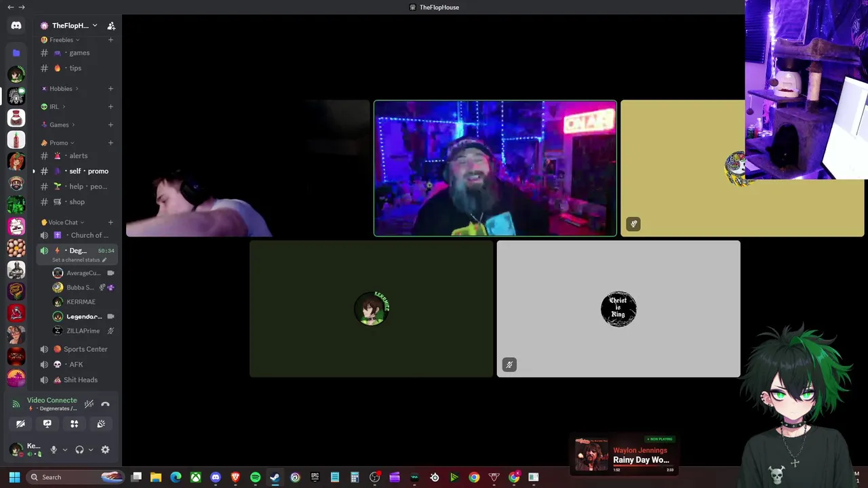Focus the bearded streamer's video tile
The image size is (868, 488).
[495, 168]
